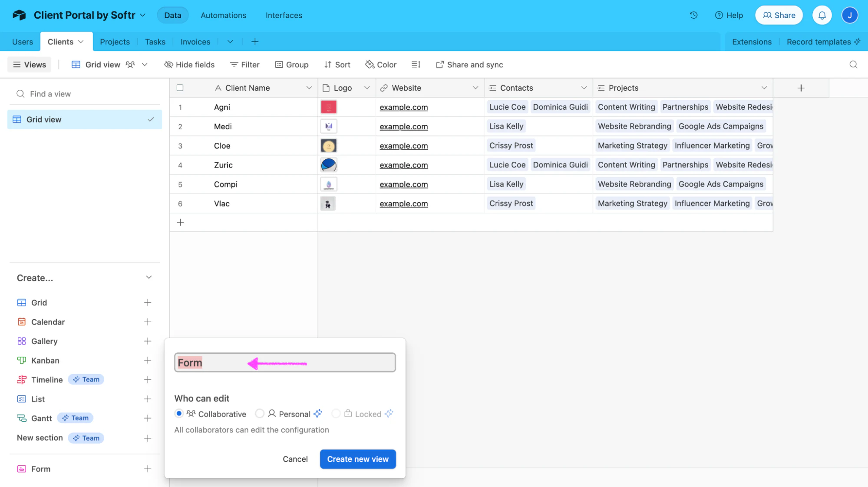
Task: Switch to the Projects table tab
Action: coord(115,42)
